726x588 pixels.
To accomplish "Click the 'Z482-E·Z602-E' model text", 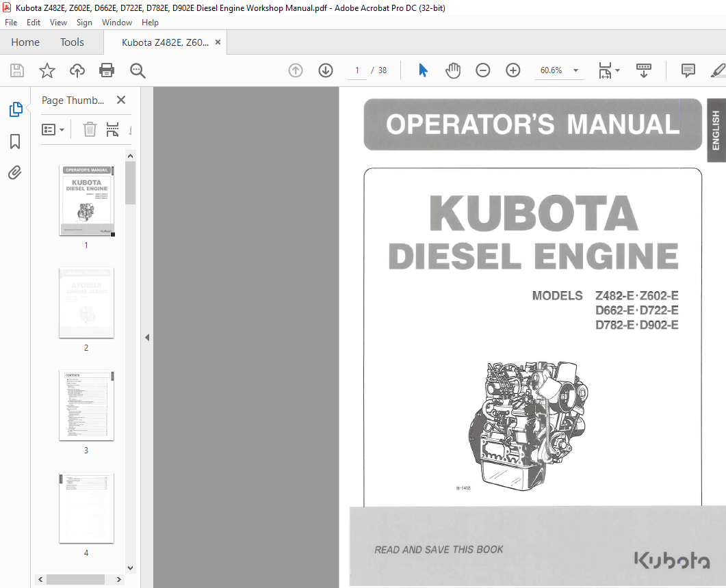I will pyautogui.click(x=636, y=295).
